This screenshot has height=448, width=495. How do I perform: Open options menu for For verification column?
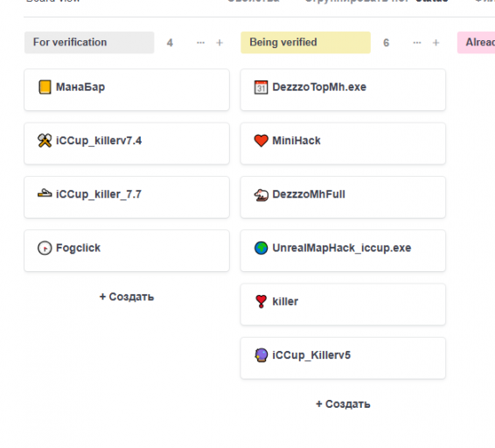[x=201, y=43]
